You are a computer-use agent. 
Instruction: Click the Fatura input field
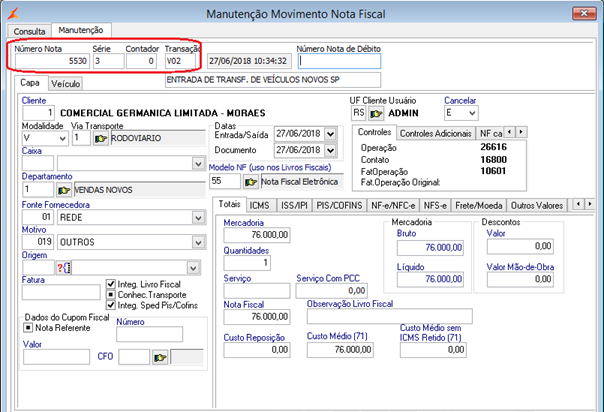61,292
